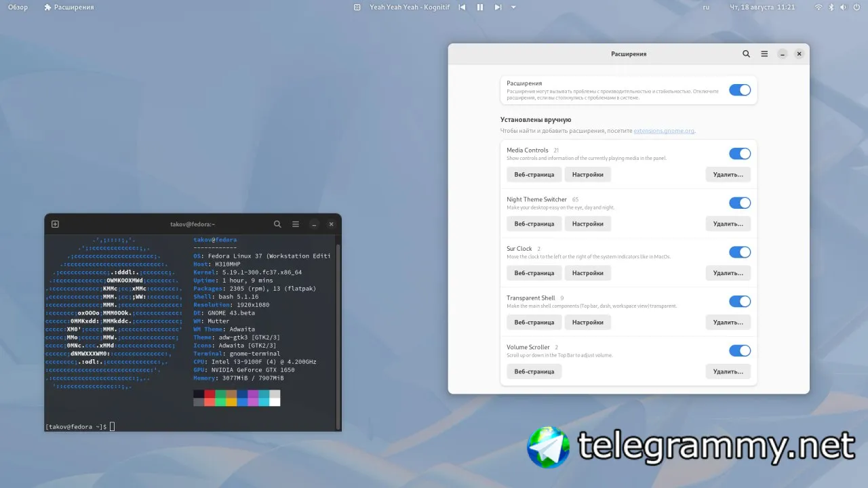
Task: Open Transparent Shell Настройки
Action: click(588, 322)
